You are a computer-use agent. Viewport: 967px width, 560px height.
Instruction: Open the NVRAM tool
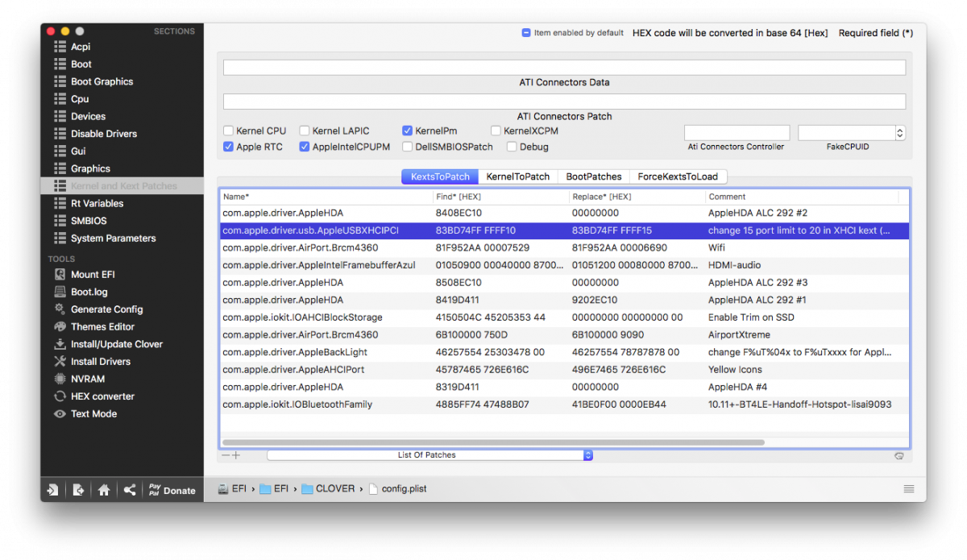point(87,379)
